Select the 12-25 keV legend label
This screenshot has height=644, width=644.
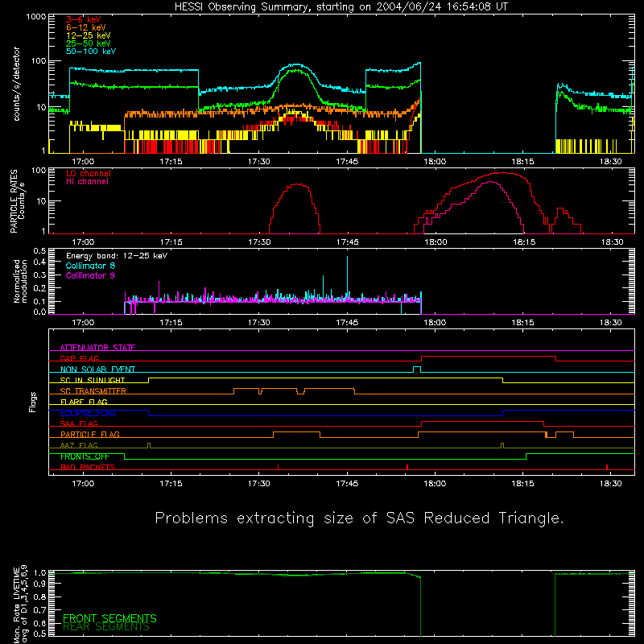click(x=89, y=35)
